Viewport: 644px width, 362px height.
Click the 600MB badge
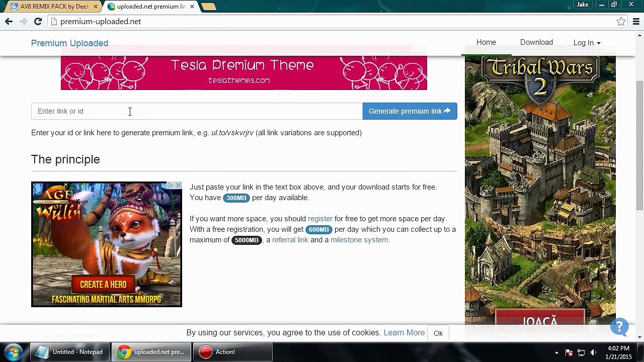click(318, 230)
